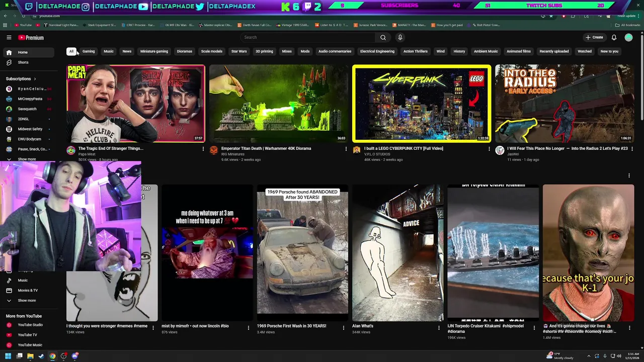Screen dimensions: 644x362
Task: Select the Music filter chip
Action: click(109, 51)
